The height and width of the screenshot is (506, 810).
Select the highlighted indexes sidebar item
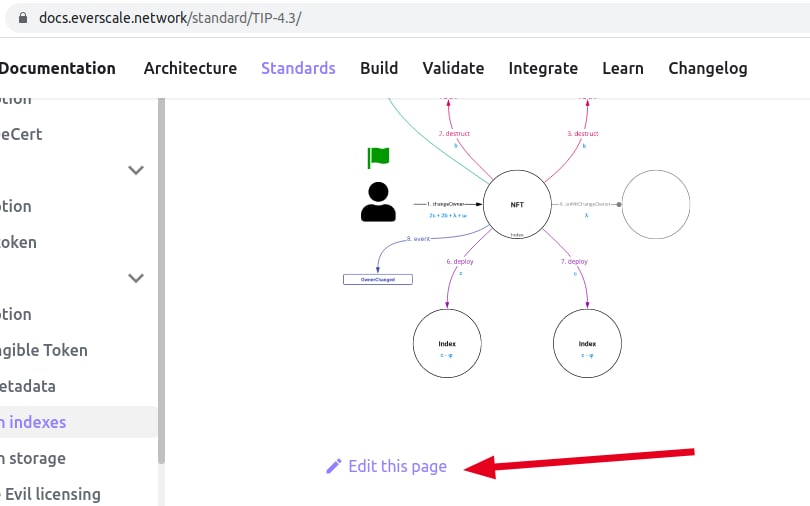(34, 422)
